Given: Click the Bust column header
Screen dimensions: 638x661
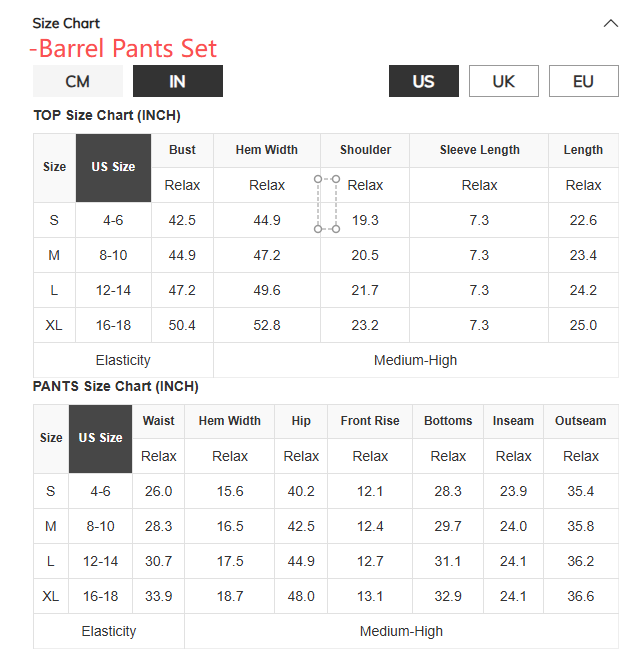Looking at the screenshot, I should click(182, 150).
